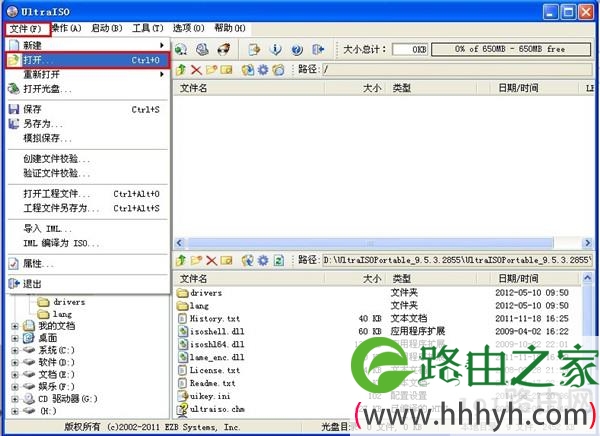
Task: Expand the CD 驱动器(G:) node
Action: pos(15,399)
